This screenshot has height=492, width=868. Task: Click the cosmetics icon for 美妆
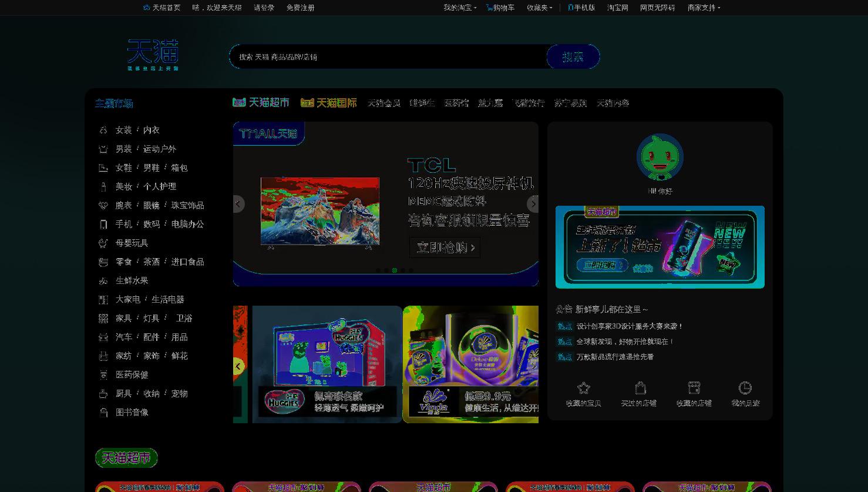point(103,186)
